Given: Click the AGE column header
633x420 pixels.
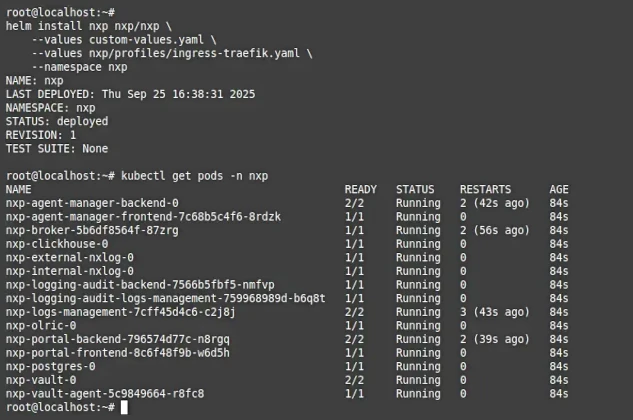Looking at the screenshot, I should pyautogui.click(x=559, y=189).
